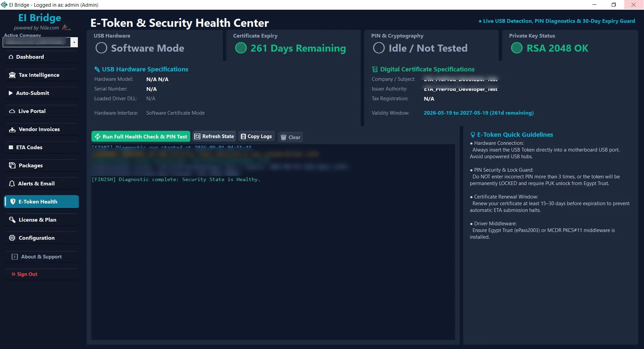The image size is (644, 349).
Task: Click the status circle beside Idle / Not Tested
Action: [x=379, y=48]
